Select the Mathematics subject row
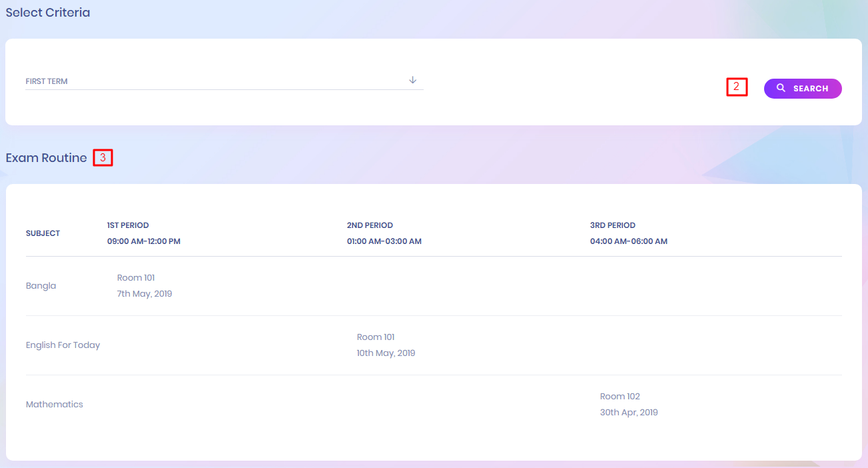 pos(54,405)
